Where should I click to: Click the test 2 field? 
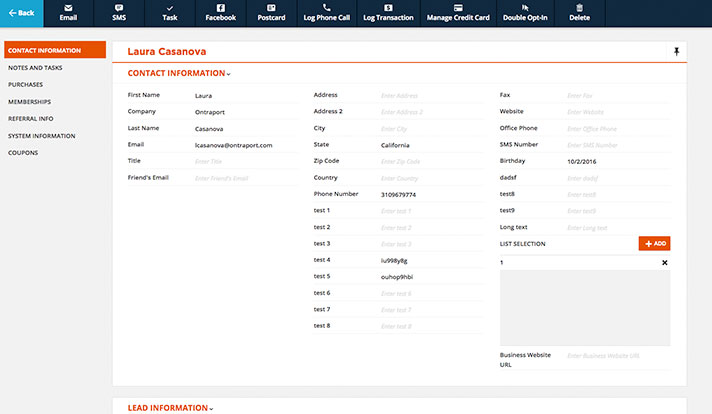click(432, 228)
